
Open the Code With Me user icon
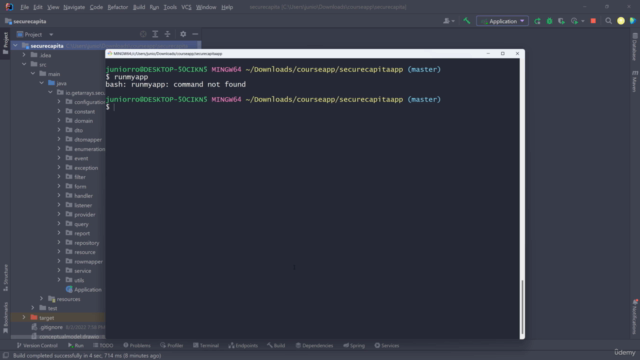[449, 21]
